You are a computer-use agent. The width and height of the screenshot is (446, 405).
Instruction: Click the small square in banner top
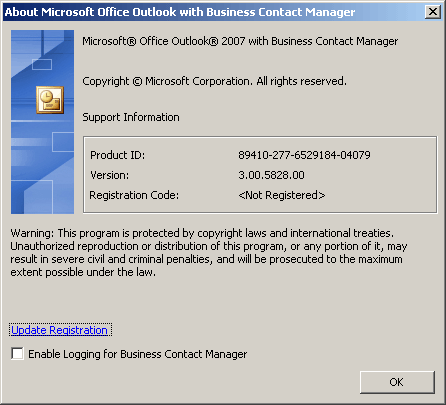(x=42, y=64)
